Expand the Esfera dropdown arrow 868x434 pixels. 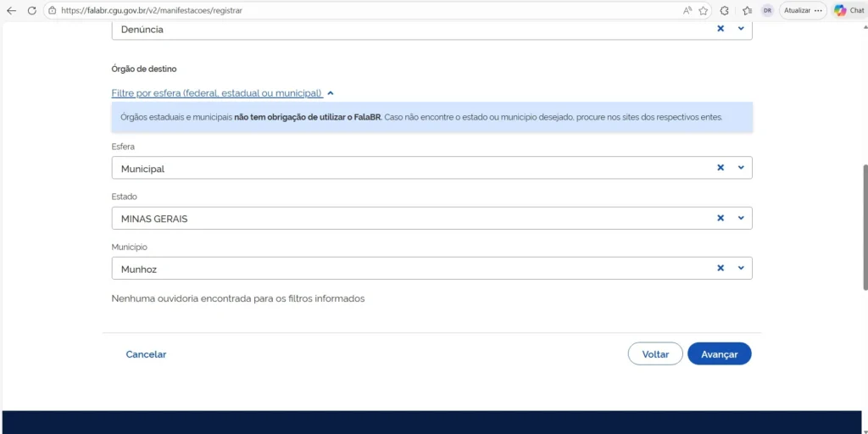741,168
